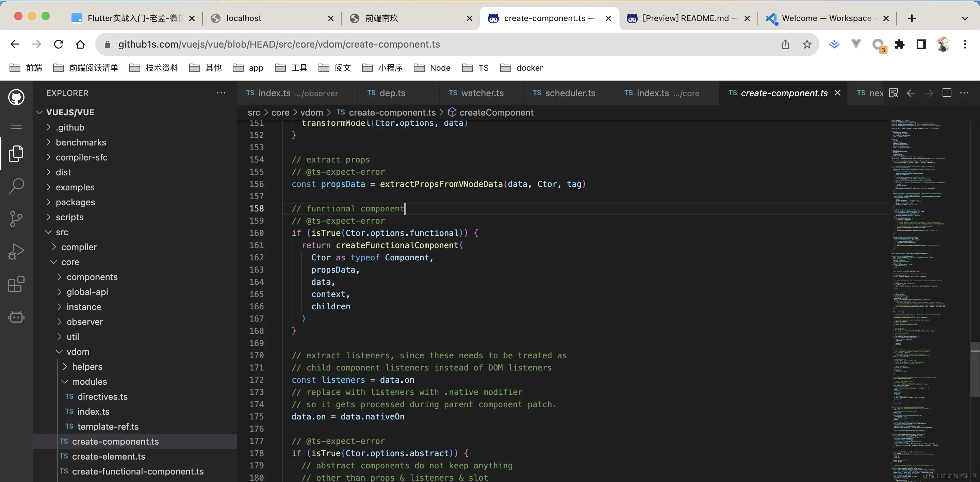Expand the observer folder

pyautogui.click(x=84, y=322)
